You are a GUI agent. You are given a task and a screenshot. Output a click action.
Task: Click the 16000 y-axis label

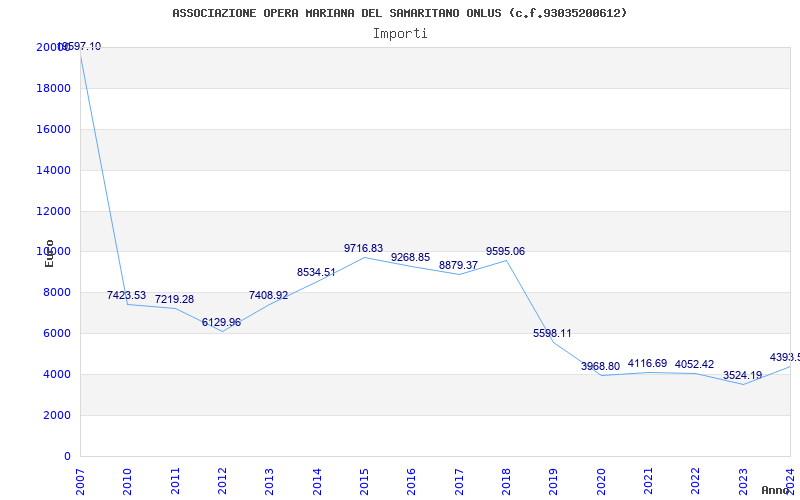[54, 129]
